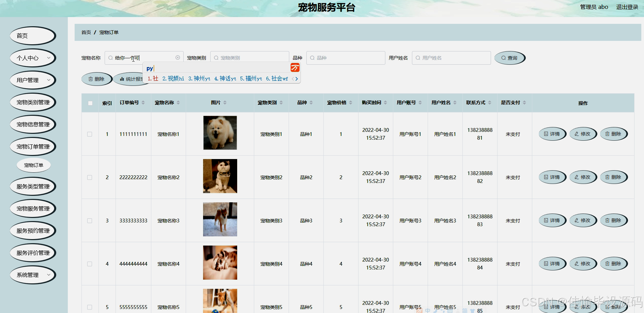Open 服务评价管理 sidebar menu
The height and width of the screenshot is (313, 644).
pyautogui.click(x=33, y=253)
